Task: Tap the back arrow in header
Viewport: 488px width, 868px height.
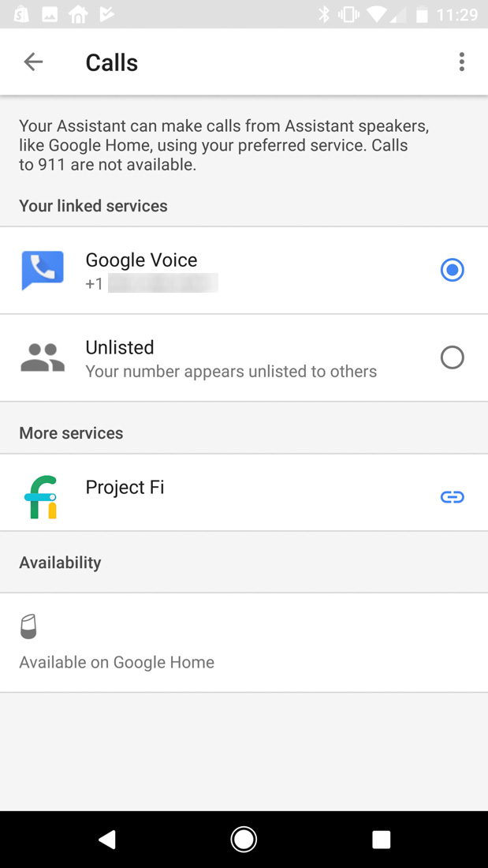Action: (x=33, y=62)
